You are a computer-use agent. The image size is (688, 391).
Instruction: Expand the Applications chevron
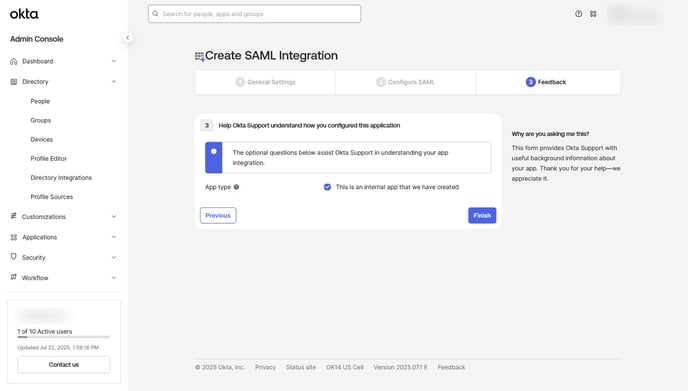[114, 237]
